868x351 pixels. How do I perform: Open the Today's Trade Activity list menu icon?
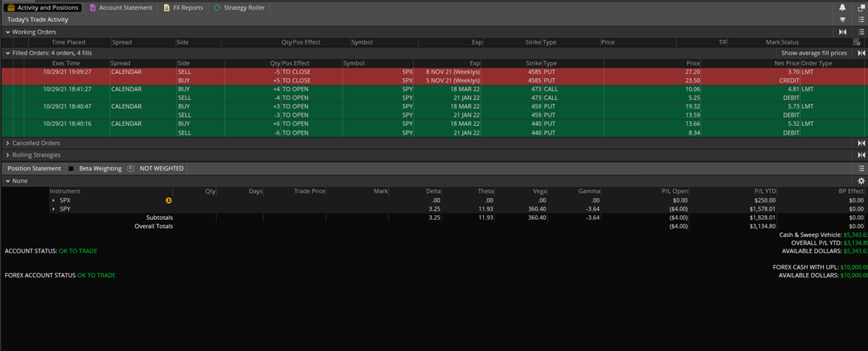(x=861, y=20)
